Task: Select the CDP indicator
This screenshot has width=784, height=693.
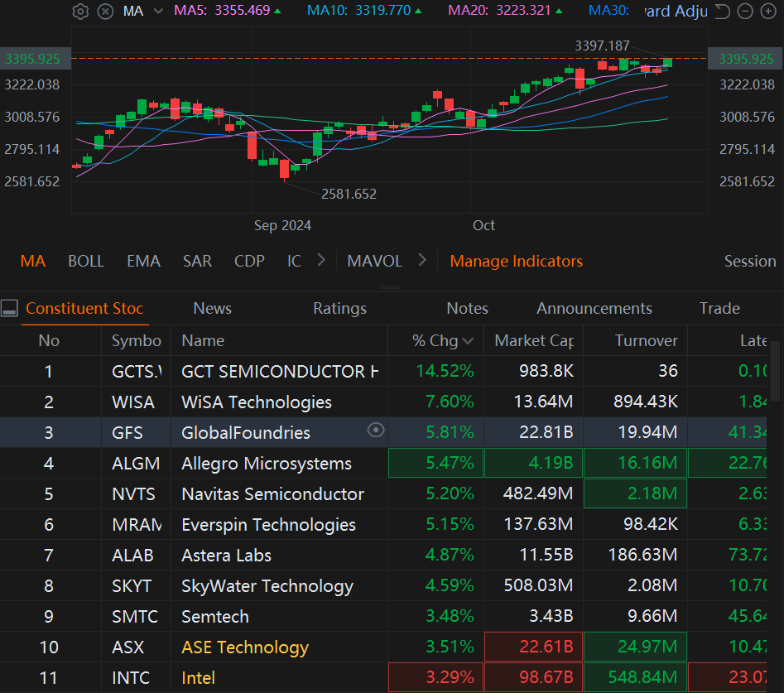Action: click(249, 261)
